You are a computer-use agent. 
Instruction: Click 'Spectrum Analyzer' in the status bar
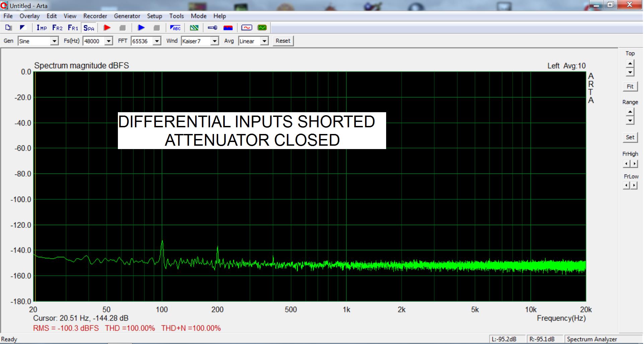pyautogui.click(x=592, y=339)
